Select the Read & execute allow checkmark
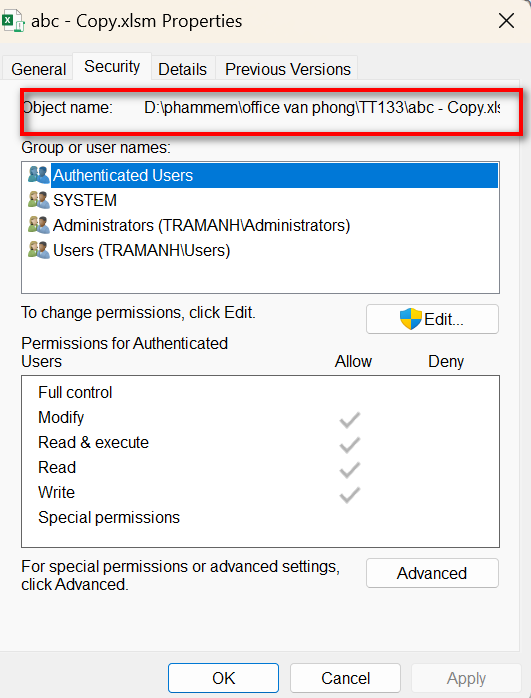531x698 pixels. pyautogui.click(x=350, y=445)
